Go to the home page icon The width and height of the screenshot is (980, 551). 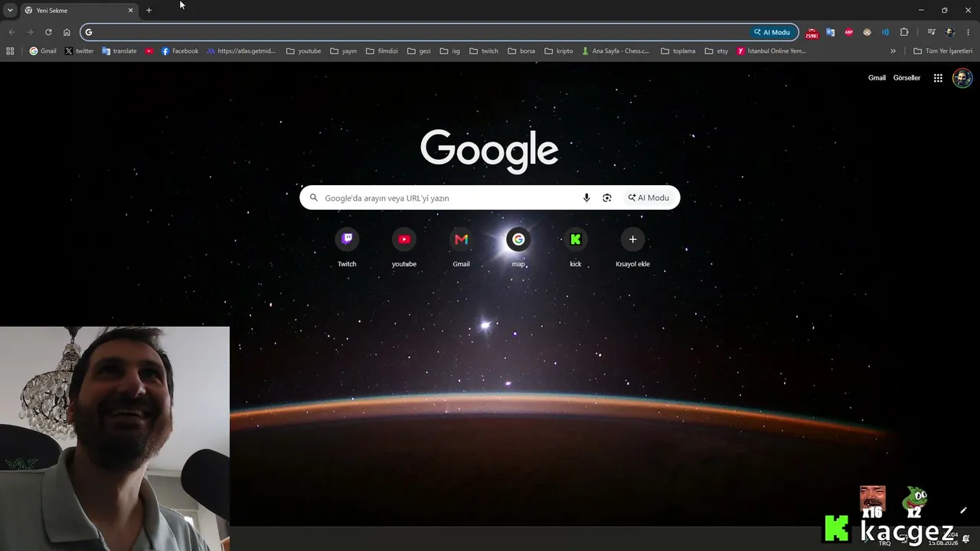tap(67, 32)
